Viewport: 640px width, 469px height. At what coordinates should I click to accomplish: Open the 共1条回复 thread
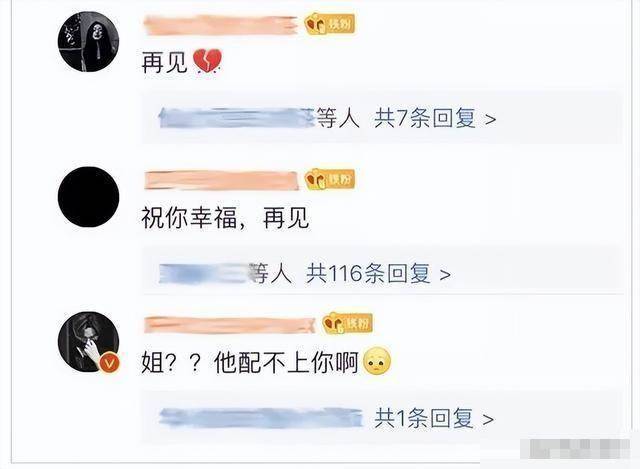point(424,418)
